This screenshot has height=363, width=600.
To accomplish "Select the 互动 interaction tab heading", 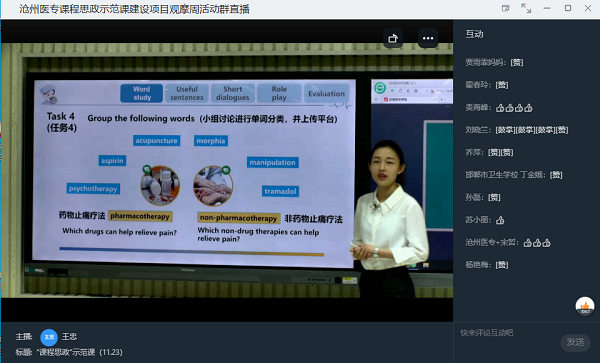I will click(x=474, y=34).
